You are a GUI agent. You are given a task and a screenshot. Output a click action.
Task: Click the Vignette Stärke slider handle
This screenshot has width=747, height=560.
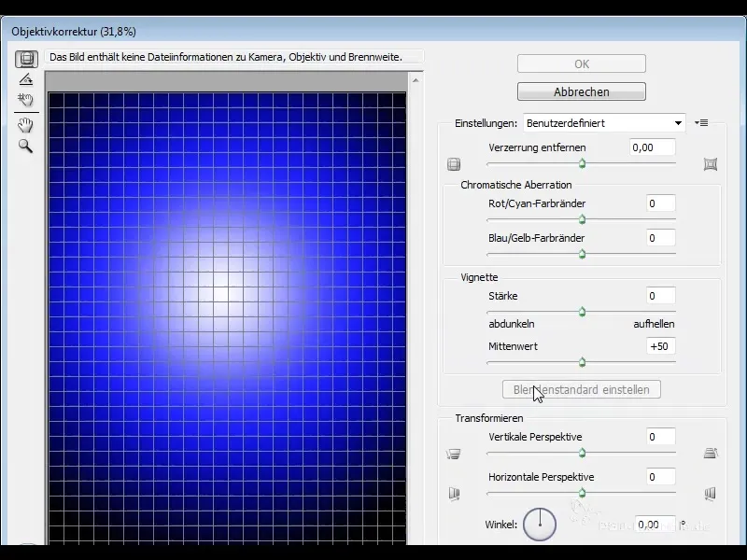[x=582, y=313]
